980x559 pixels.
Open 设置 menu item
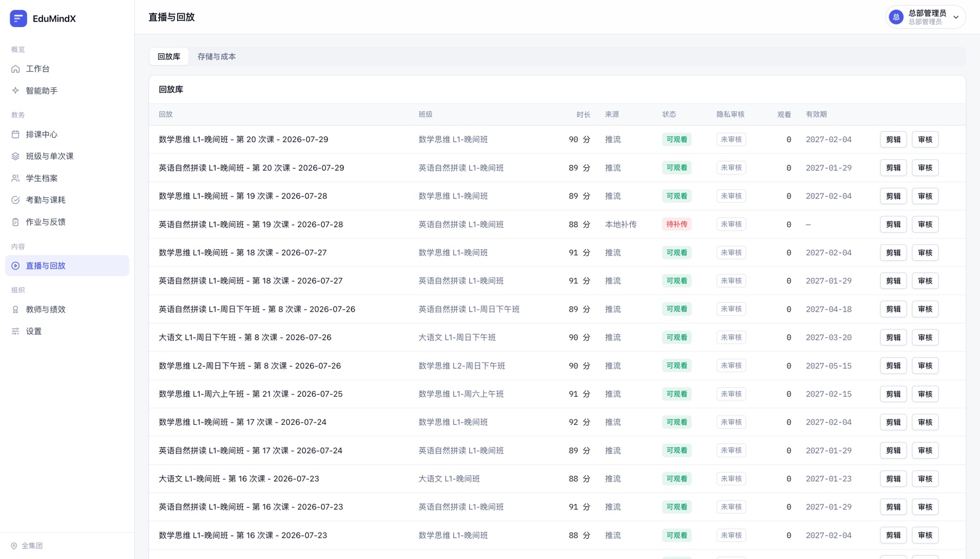(67, 331)
